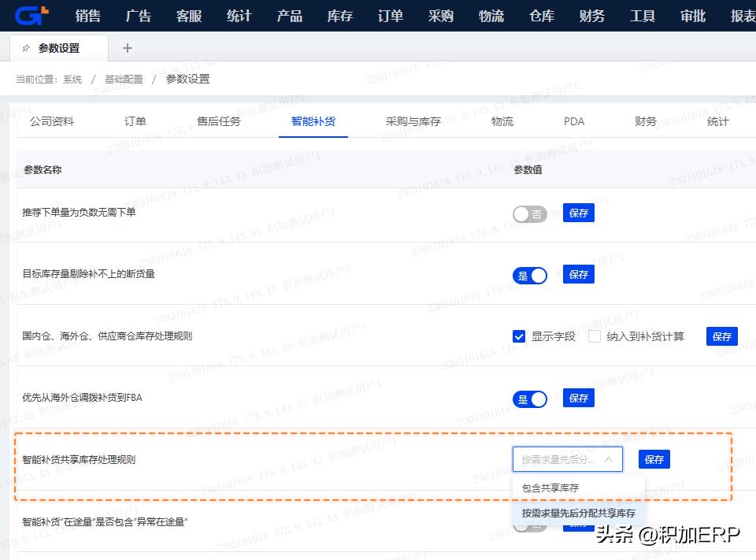Image resolution: width=756 pixels, height=560 pixels.
Task: Open the 工具 menu
Action: tap(642, 16)
